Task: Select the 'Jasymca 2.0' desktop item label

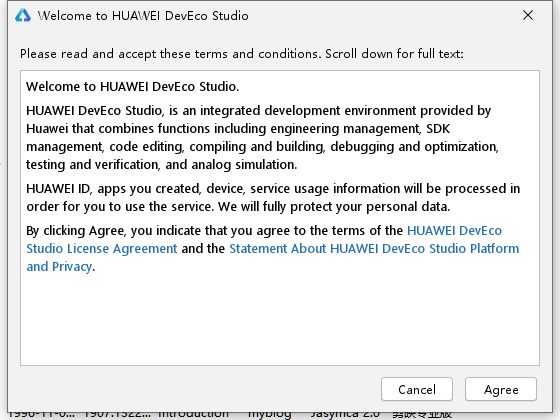Action: pyautogui.click(x=345, y=415)
